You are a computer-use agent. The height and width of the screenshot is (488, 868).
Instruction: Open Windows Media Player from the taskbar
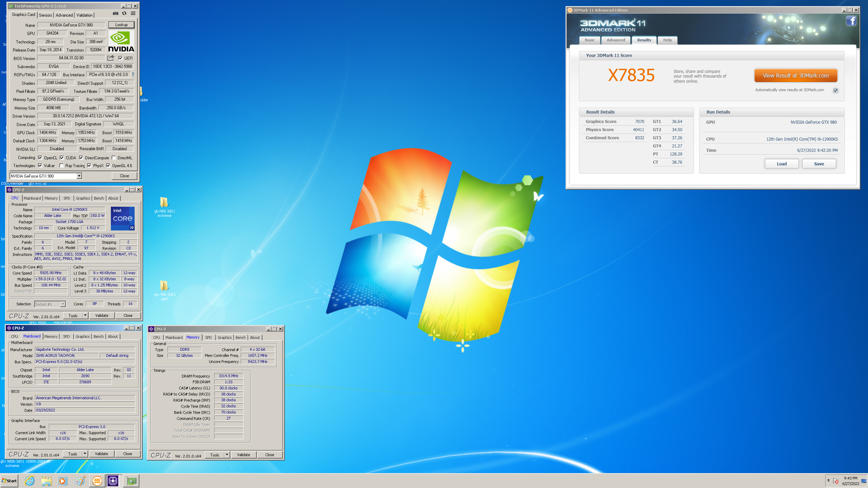click(63, 481)
